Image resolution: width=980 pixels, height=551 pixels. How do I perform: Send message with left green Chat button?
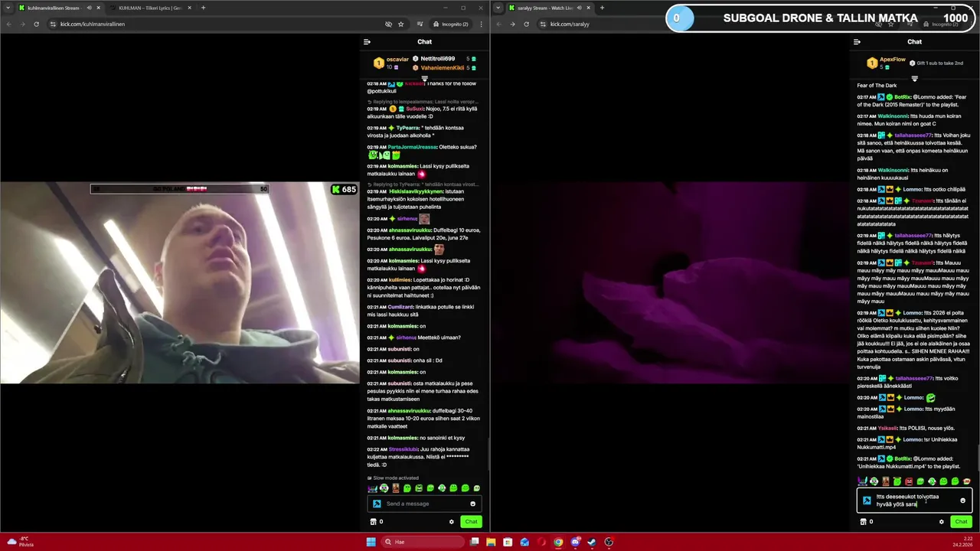coord(471,522)
